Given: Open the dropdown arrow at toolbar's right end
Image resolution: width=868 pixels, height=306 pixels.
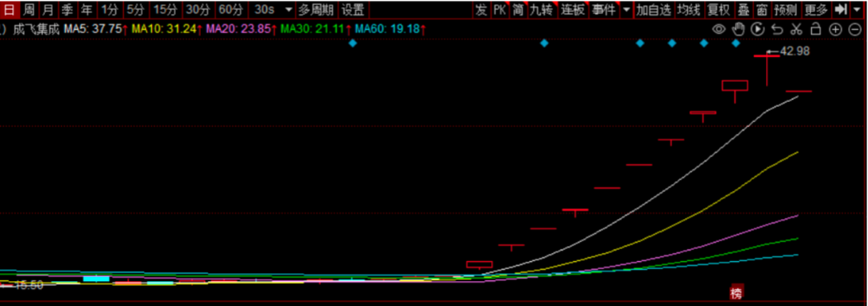Looking at the screenshot, I should pos(858,10).
